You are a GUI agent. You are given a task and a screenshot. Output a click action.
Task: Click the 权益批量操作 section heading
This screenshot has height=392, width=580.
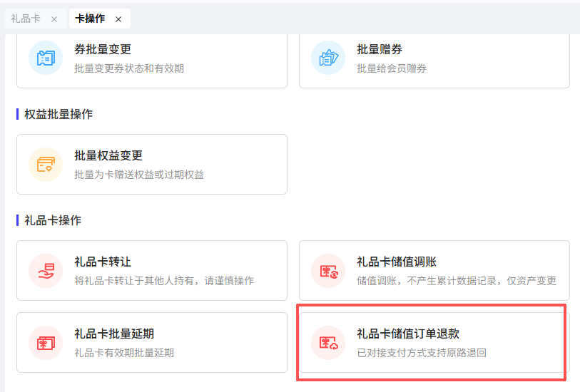click(58, 114)
